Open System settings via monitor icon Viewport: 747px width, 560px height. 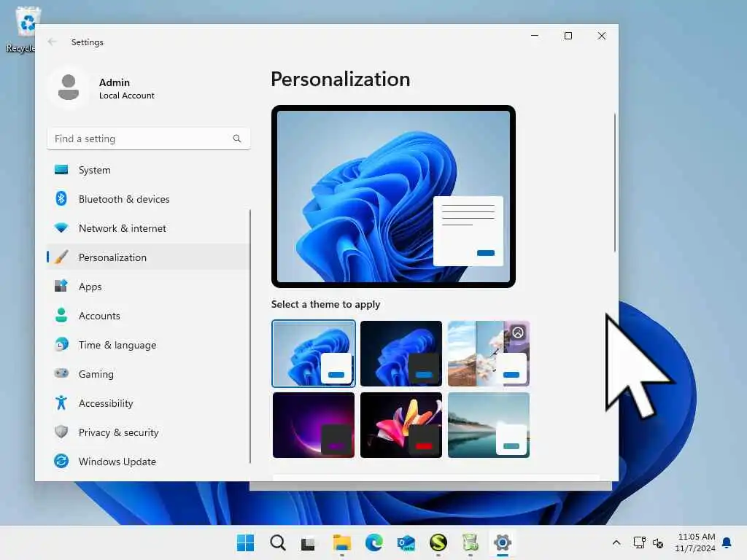click(61, 169)
